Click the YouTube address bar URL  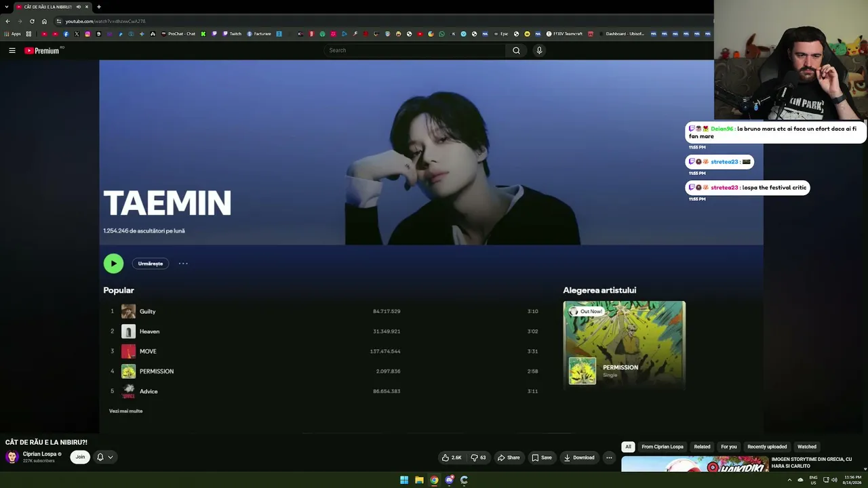click(x=105, y=21)
